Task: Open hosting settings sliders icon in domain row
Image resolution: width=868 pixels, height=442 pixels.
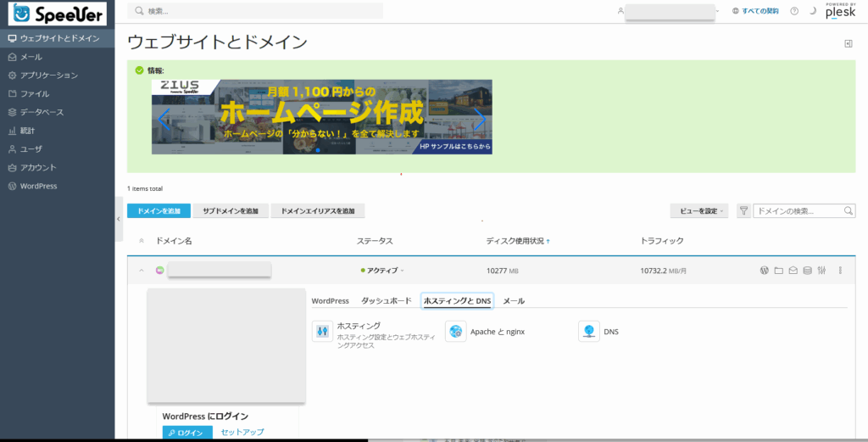Action: 821,271
